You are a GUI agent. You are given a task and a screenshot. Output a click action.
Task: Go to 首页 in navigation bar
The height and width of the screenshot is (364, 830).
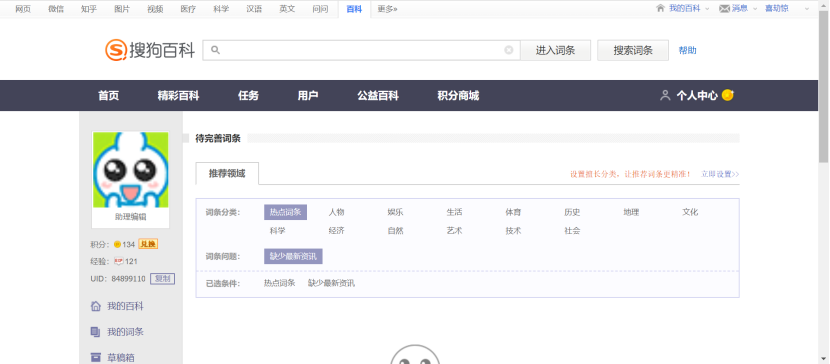pos(109,96)
